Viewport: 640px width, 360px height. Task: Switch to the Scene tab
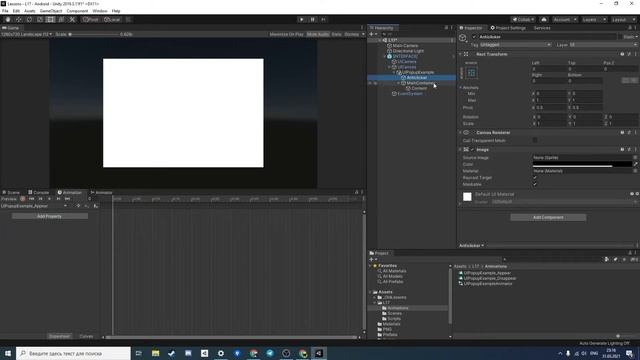[11, 192]
